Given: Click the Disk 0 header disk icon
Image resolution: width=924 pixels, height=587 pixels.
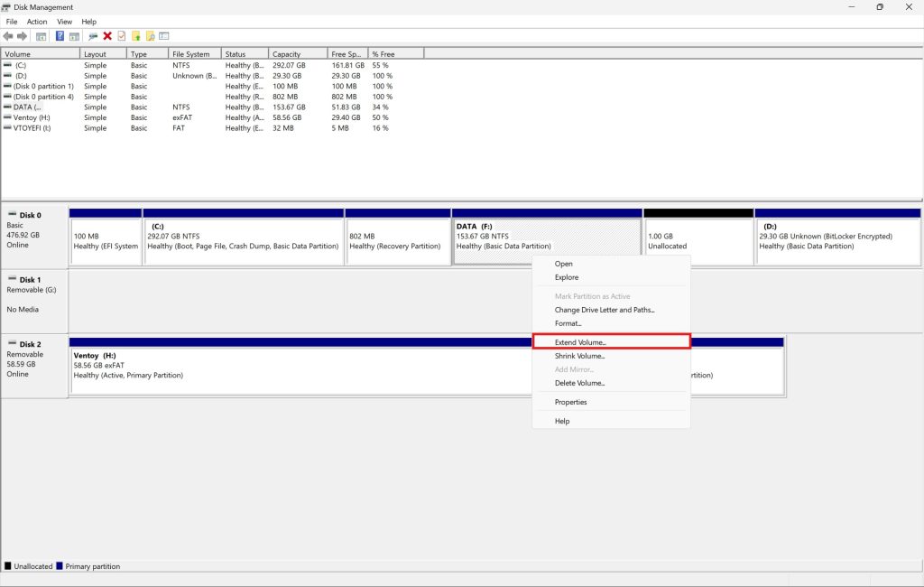Looking at the screenshot, I should coord(12,214).
